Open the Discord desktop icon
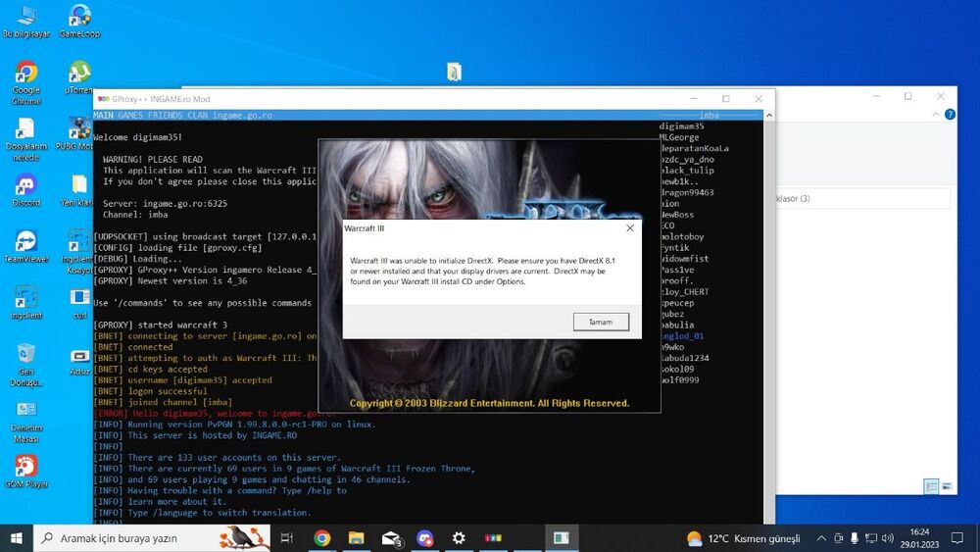This screenshot has height=552, width=980. (x=26, y=186)
